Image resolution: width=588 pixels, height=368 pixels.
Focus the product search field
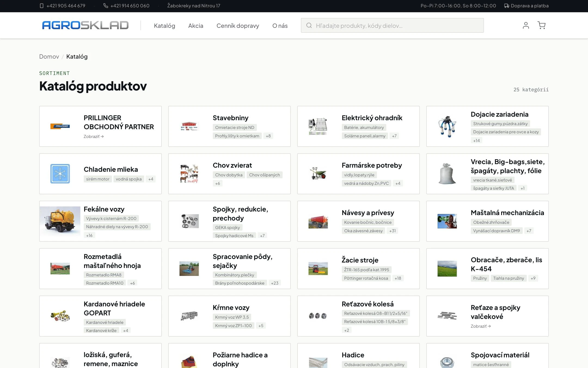point(392,25)
